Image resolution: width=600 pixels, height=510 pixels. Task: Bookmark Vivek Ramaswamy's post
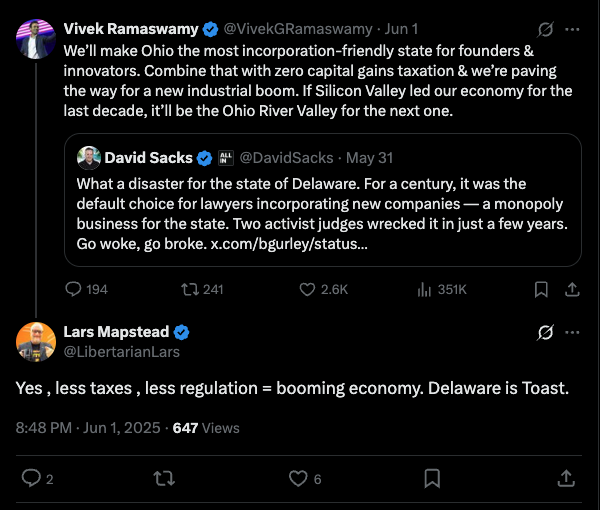[541, 290]
